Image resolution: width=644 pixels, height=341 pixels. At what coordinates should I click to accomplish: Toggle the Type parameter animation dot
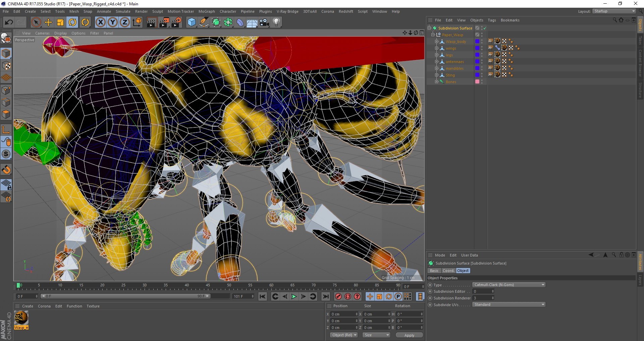point(430,285)
